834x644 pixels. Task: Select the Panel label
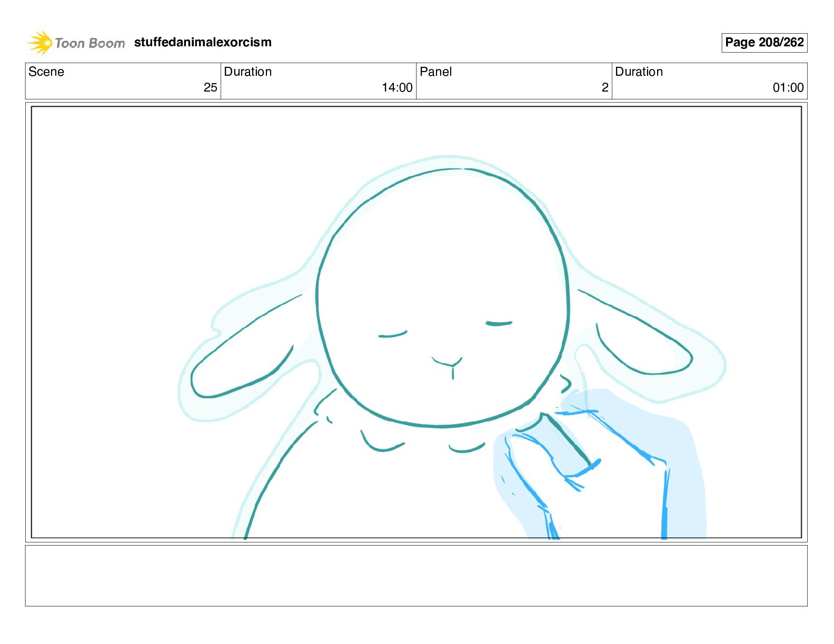(435, 72)
